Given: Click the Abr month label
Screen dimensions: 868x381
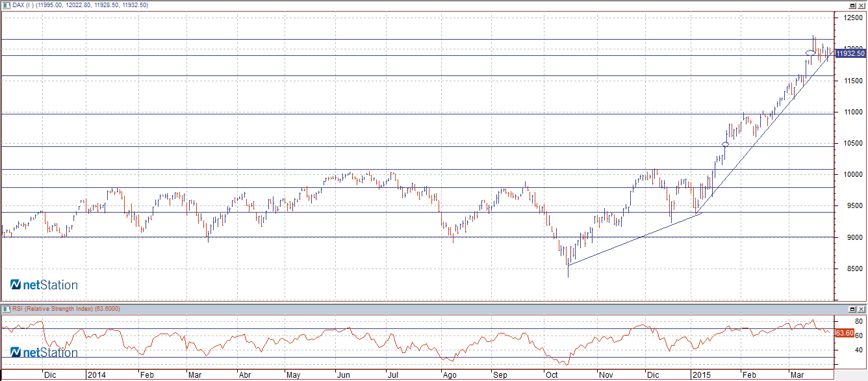Looking at the screenshot, I should 245,375.
